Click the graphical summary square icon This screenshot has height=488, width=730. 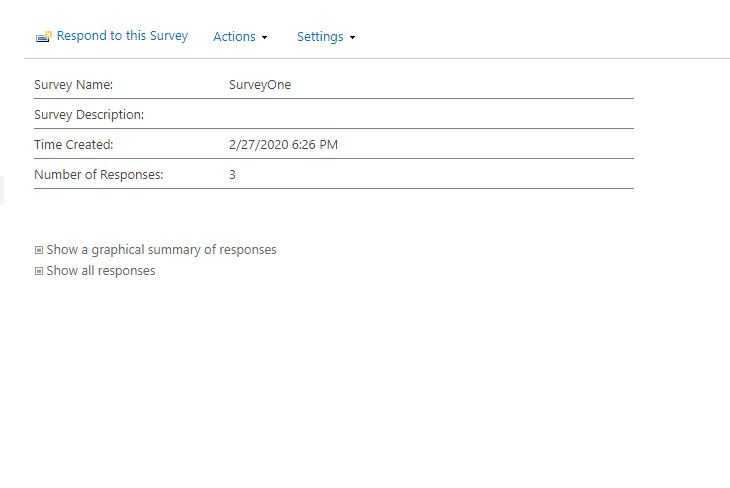pos(39,250)
